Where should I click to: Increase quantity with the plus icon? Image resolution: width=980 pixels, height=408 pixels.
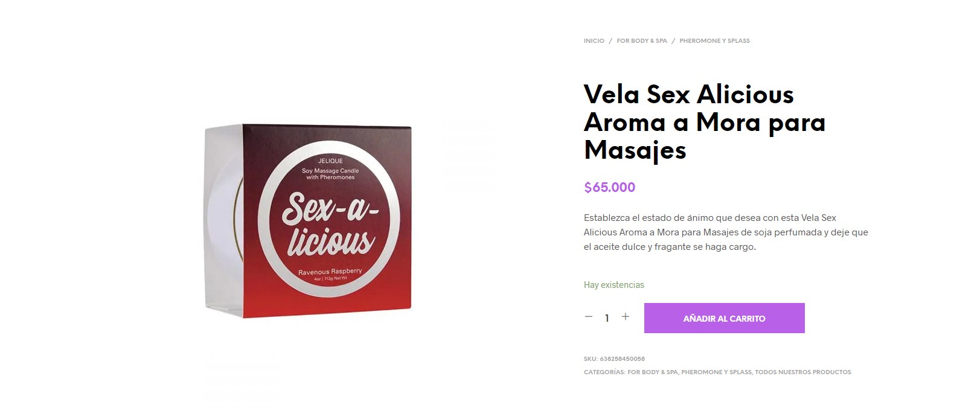tap(626, 317)
